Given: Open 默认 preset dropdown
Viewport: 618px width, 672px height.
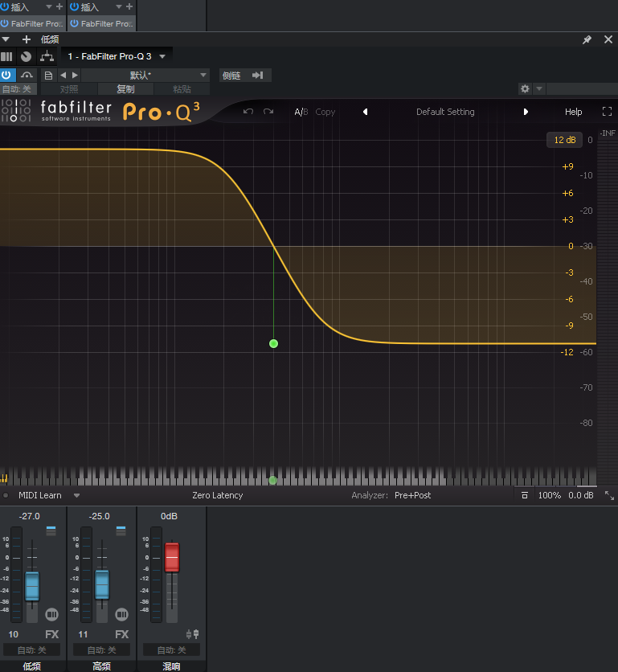Looking at the screenshot, I should [x=145, y=76].
